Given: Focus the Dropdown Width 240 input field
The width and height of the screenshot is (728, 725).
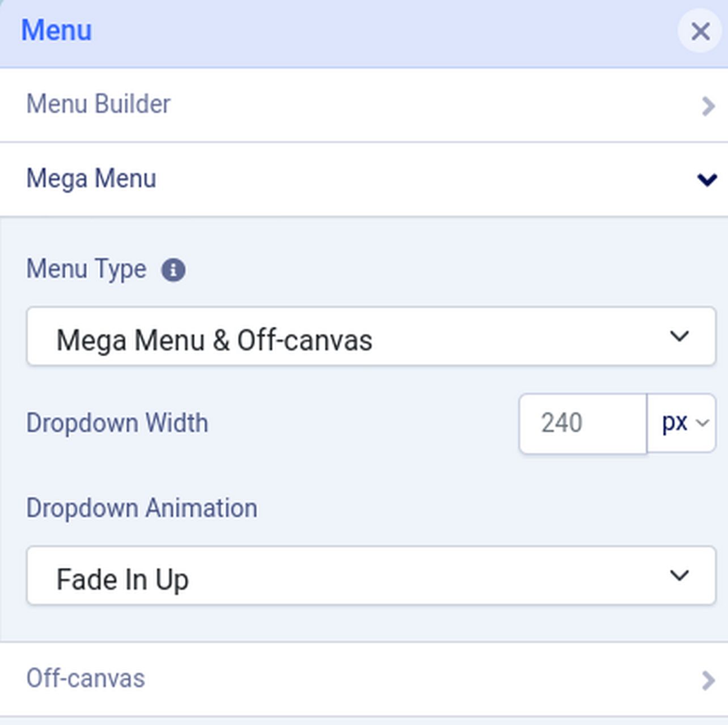Looking at the screenshot, I should 582,424.
